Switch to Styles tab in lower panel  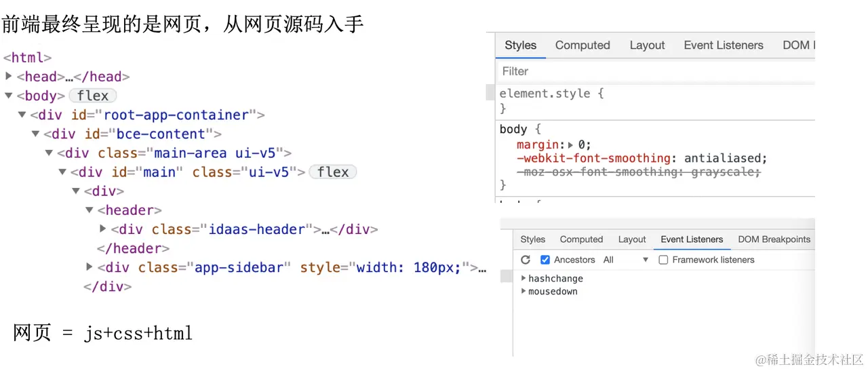tap(533, 239)
